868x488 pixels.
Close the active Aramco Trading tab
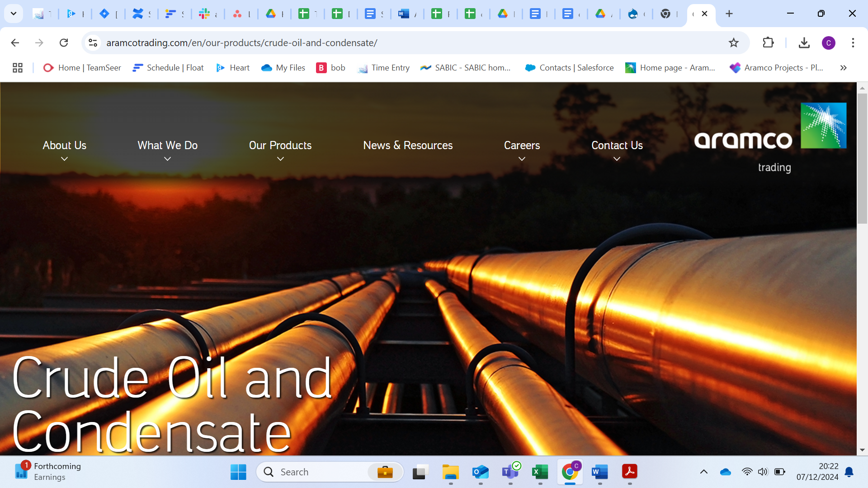click(704, 14)
